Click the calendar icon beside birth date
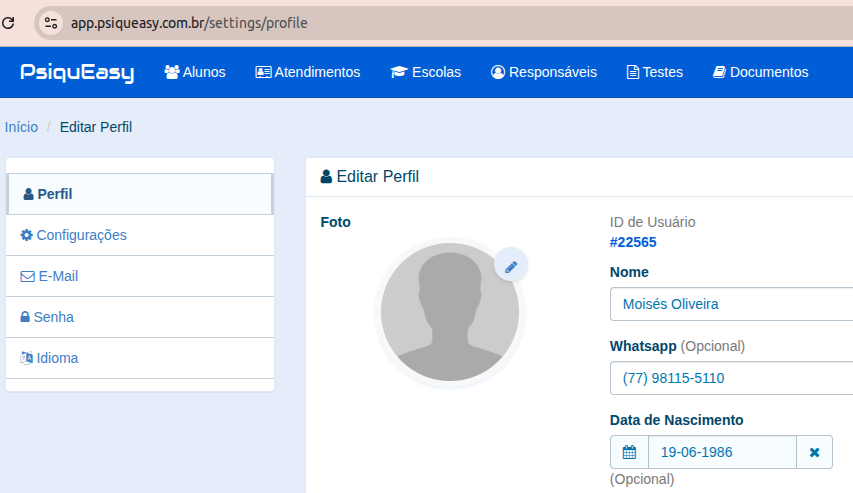 coord(629,452)
